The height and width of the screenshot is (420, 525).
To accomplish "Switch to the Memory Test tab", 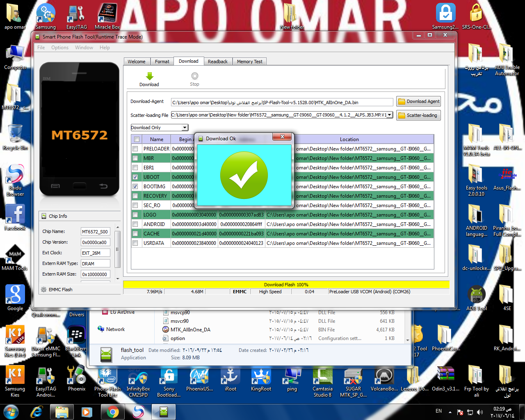I will point(250,62).
